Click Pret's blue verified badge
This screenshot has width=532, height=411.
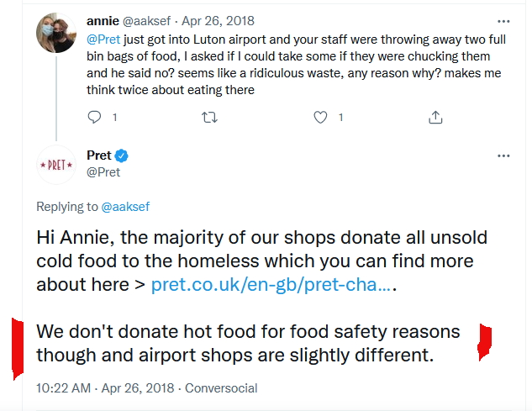click(x=122, y=155)
